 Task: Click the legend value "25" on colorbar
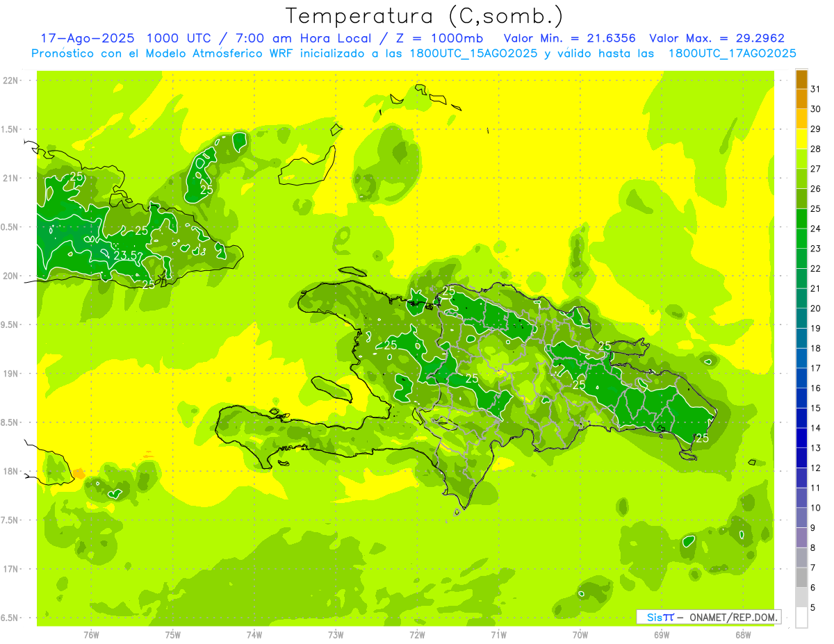(816, 208)
